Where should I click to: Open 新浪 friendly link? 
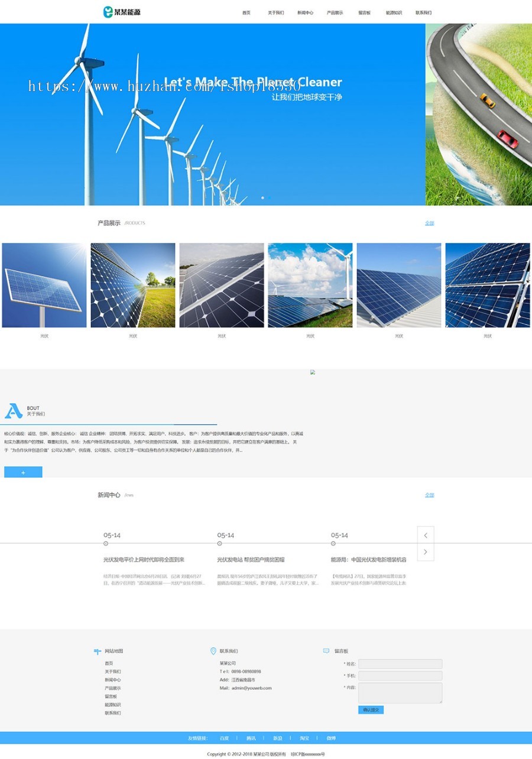point(278,738)
